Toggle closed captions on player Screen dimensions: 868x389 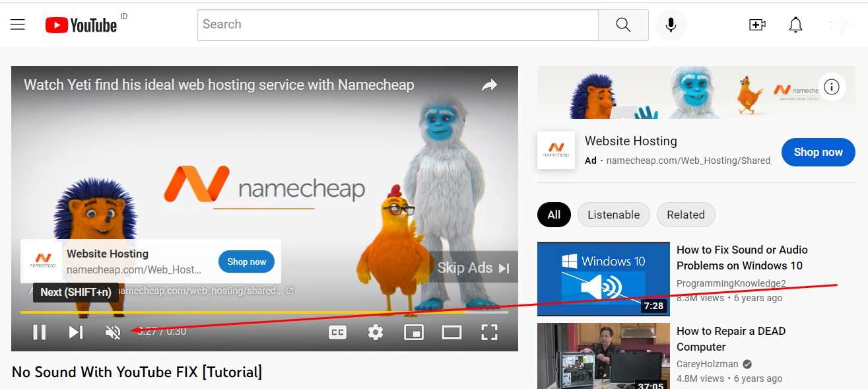click(x=337, y=332)
